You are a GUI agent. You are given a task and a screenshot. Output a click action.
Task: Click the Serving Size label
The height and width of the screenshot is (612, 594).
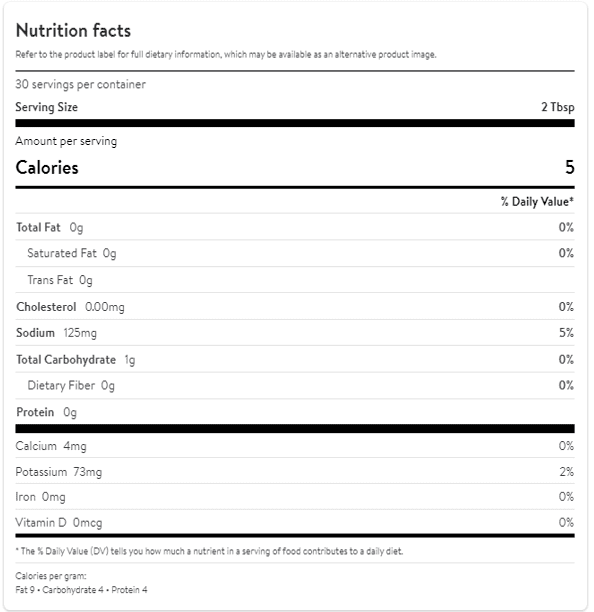pos(46,107)
